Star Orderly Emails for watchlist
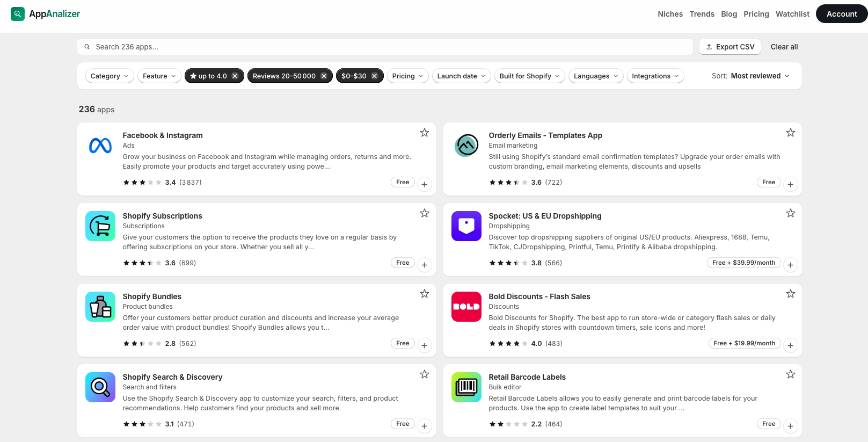This screenshot has width=868, height=442. click(790, 133)
